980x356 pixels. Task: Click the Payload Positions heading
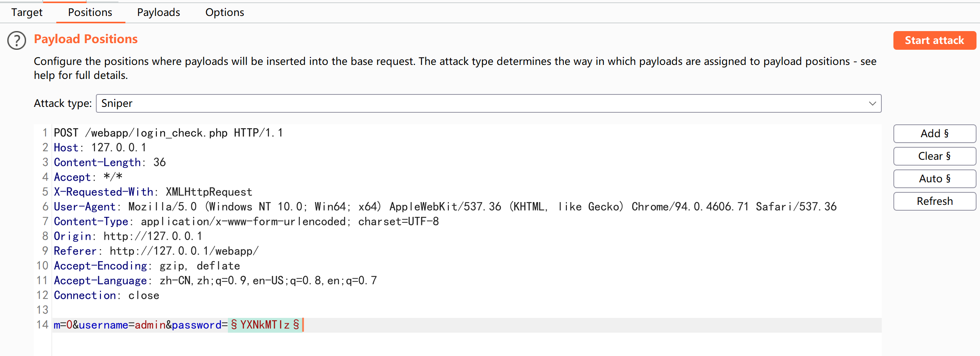[86, 39]
